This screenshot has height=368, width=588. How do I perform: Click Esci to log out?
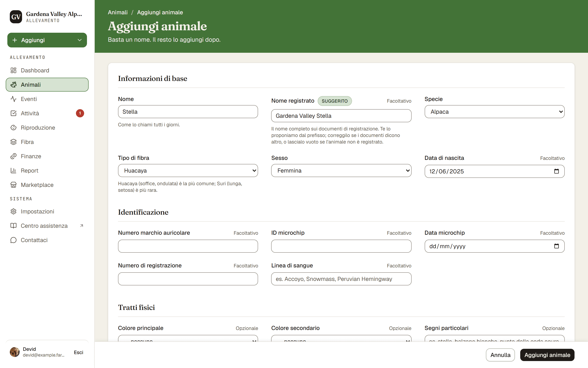[x=78, y=352]
